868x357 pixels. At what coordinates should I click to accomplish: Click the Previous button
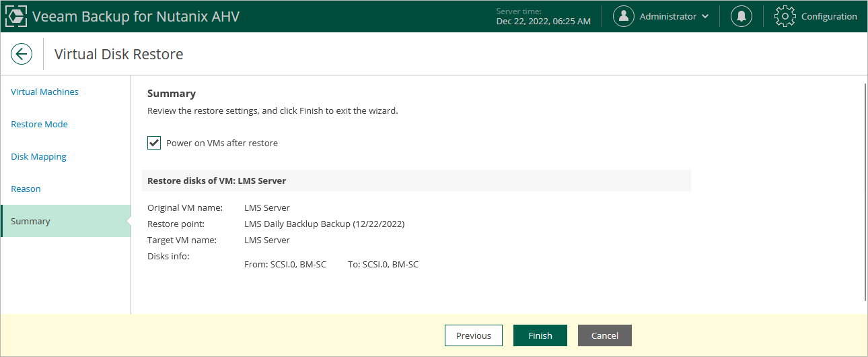(474, 335)
